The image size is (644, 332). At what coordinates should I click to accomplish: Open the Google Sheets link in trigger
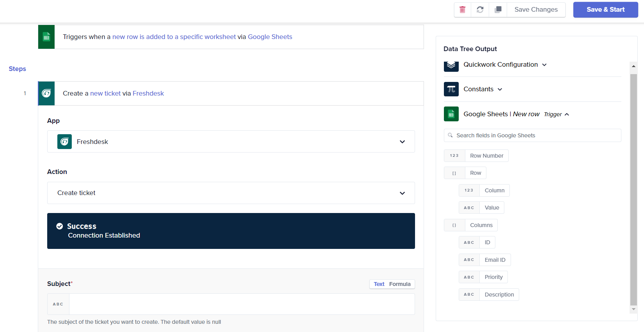[270, 37]
